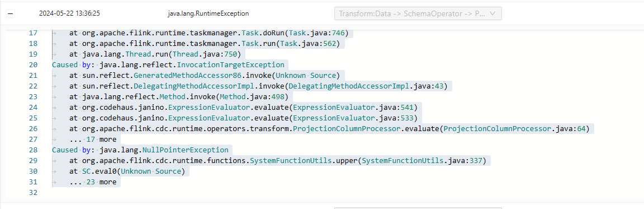Viewport: 644px width, 209px height.
Task: Click the chevron arrow in the Transform:Data dropdown
Action: pos(493,13)
